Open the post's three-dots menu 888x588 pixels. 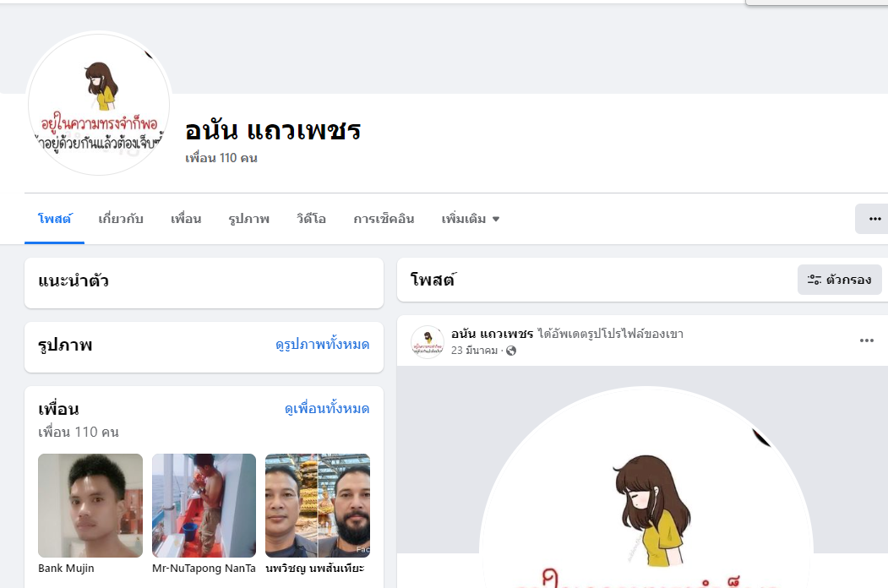[x=867, y=340]
